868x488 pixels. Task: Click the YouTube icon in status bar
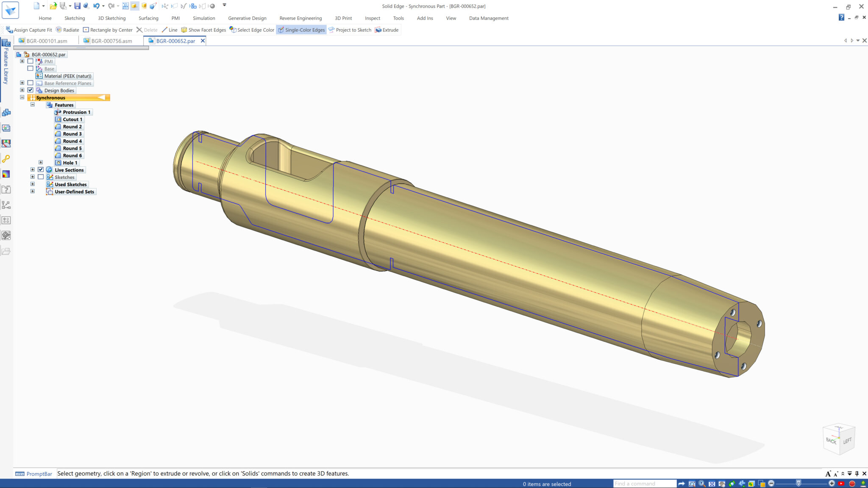[x=841, y=484]
